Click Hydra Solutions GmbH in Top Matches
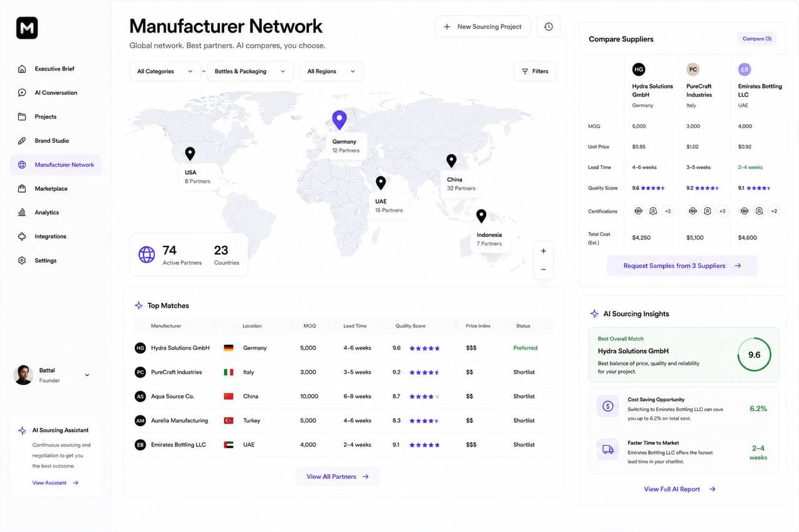799x532 pixels. tap(180, 348)
